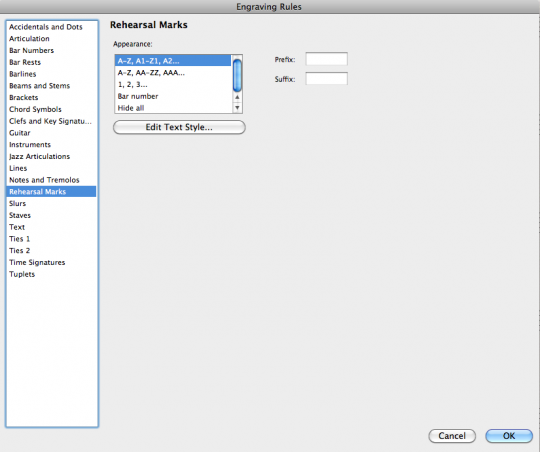Click the Appearance list scroll up arrow

click(x=237, y=97)
